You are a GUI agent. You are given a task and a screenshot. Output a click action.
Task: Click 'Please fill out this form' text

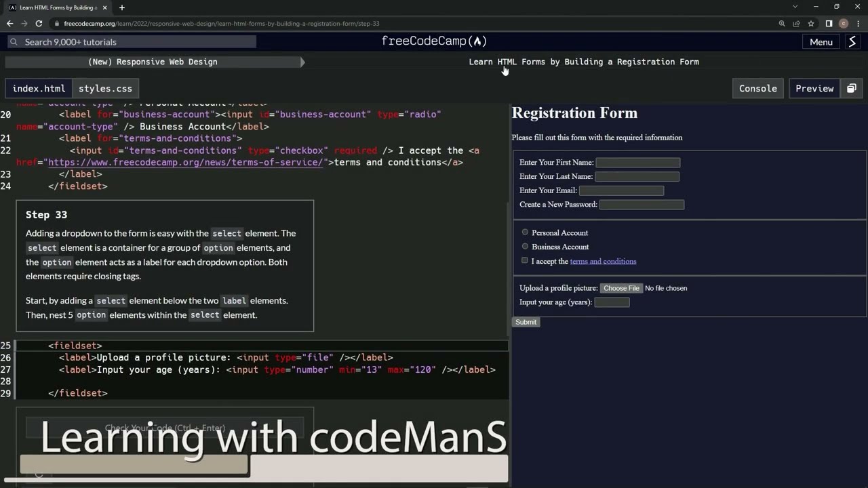click(597, 138)
